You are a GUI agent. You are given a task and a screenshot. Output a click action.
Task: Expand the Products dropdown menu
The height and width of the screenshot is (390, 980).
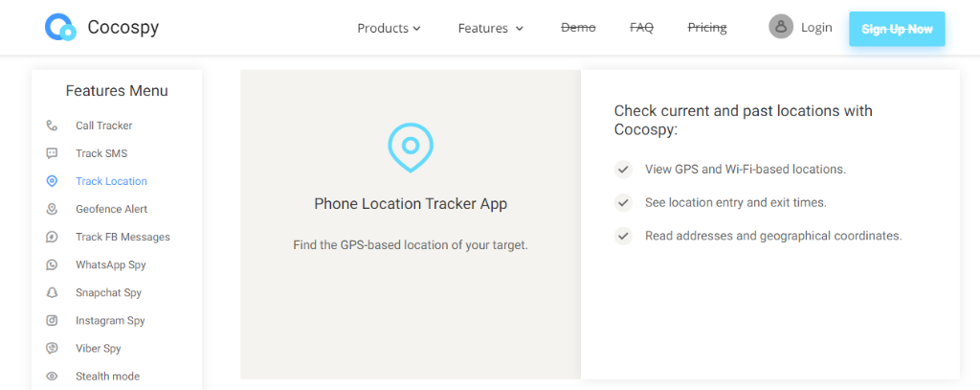coord(389,28)
